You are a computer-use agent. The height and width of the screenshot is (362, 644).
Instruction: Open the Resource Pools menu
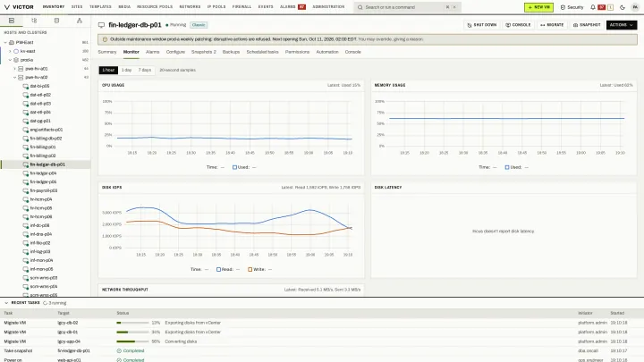pos(155,7)
